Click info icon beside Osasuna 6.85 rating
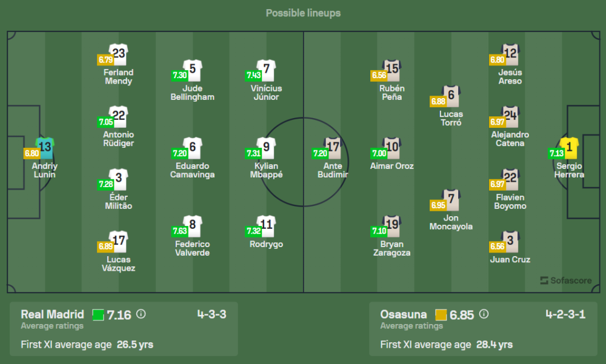 pyautogui.click(x=484, y=314)
